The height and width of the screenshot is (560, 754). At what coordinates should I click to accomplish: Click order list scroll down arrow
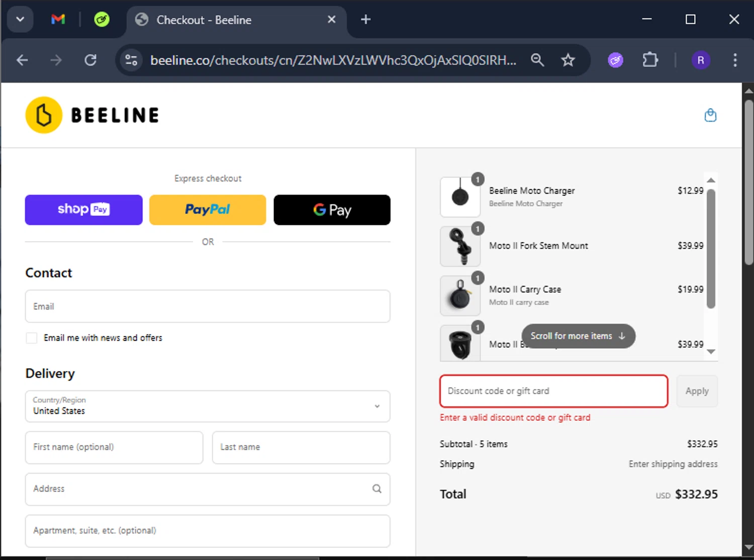711,352
